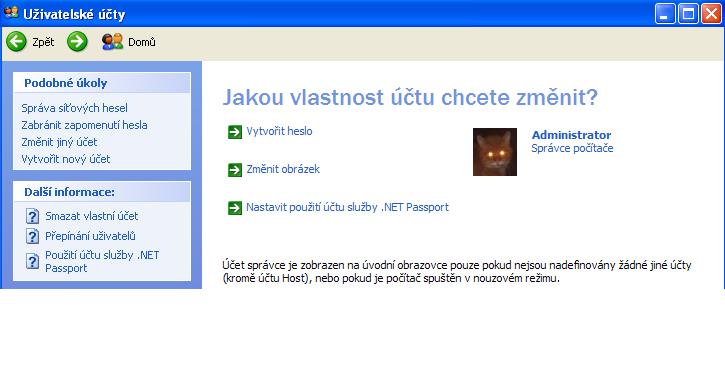Screen dimensions: 725x384
Task: Click the arrow icon beside Vytvořit heslo
Action: click(x=235, y=132)
